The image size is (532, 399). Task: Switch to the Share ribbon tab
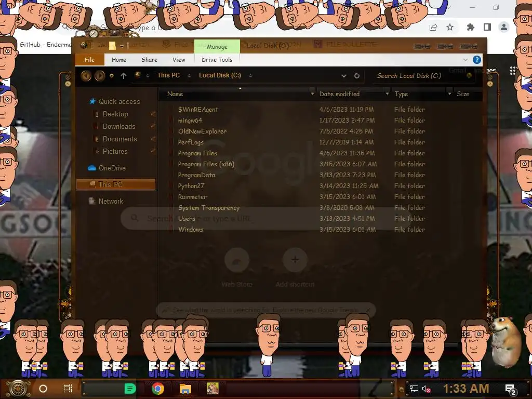(x=149, y=60)
